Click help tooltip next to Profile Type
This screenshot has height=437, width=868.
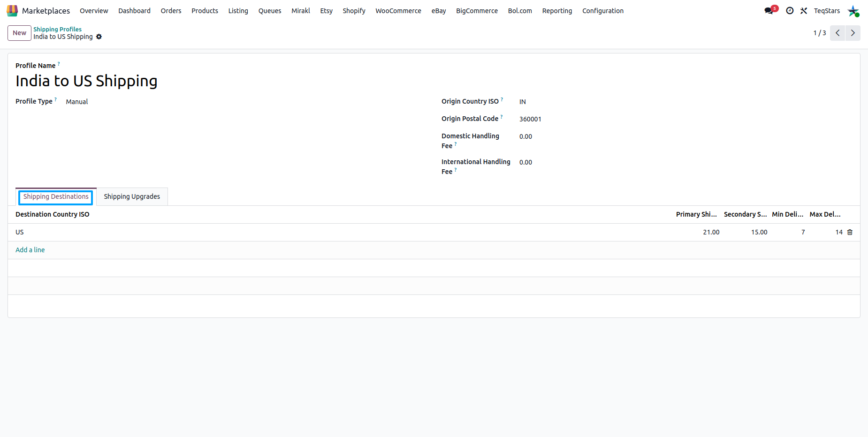tap(55, 99)
